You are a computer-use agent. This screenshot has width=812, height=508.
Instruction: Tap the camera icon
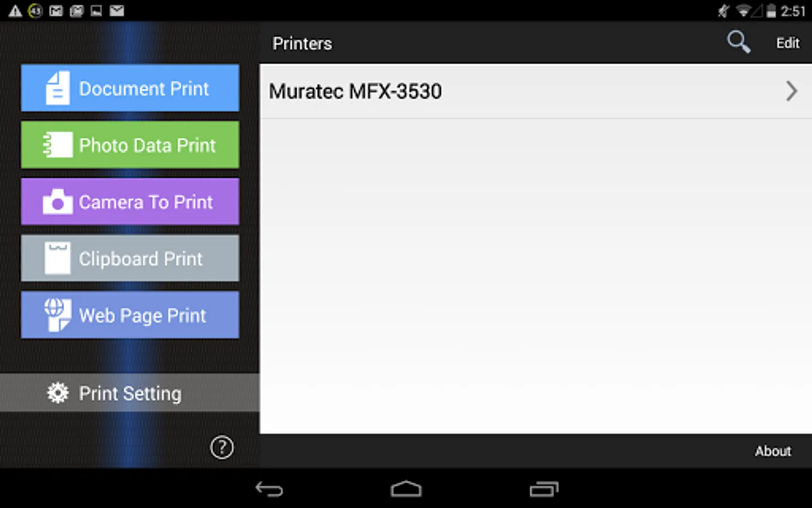pos(58,202)
